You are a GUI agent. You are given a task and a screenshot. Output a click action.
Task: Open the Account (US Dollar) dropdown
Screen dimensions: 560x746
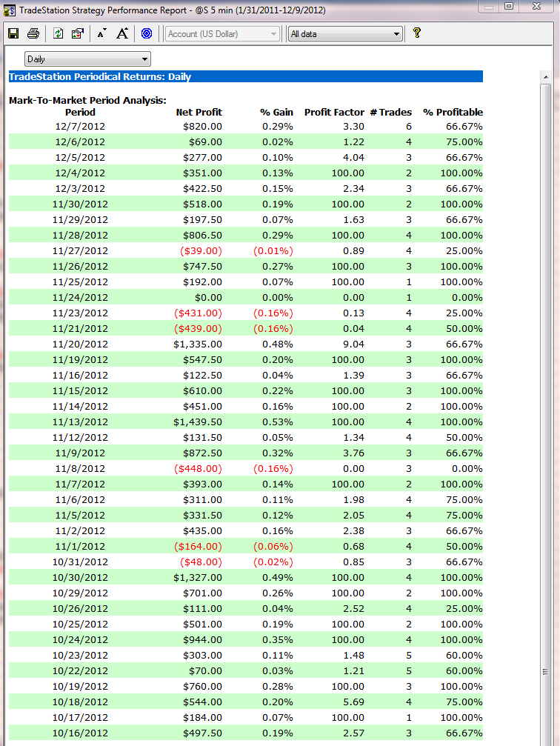(222, 33)
